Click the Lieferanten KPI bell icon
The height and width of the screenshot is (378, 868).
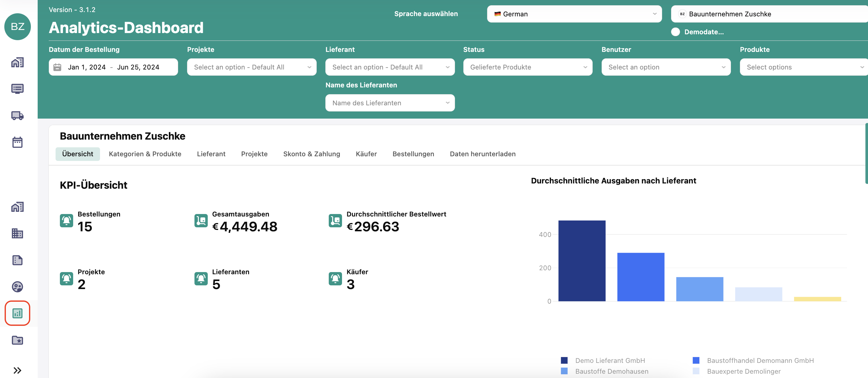(x=201, y=279)
